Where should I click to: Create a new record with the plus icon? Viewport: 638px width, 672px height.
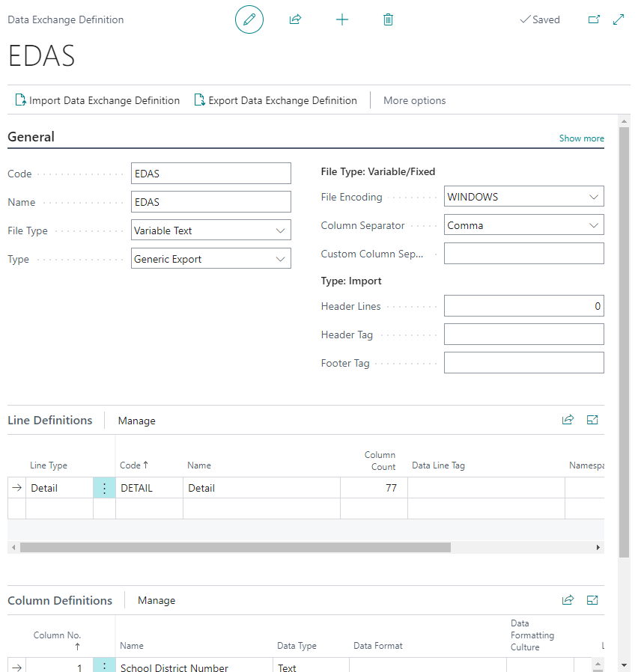tap(342, 19)
